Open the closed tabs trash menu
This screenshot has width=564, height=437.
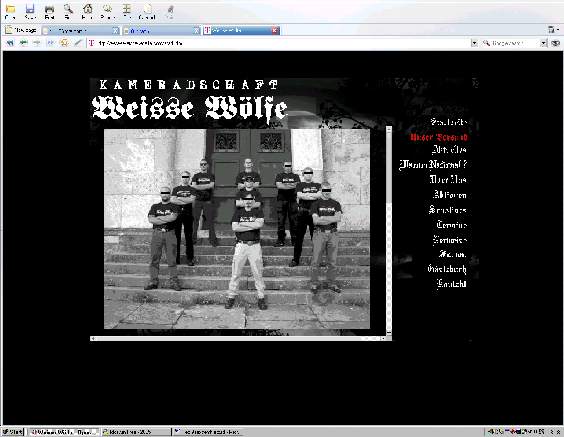click(x=553, y=30)
